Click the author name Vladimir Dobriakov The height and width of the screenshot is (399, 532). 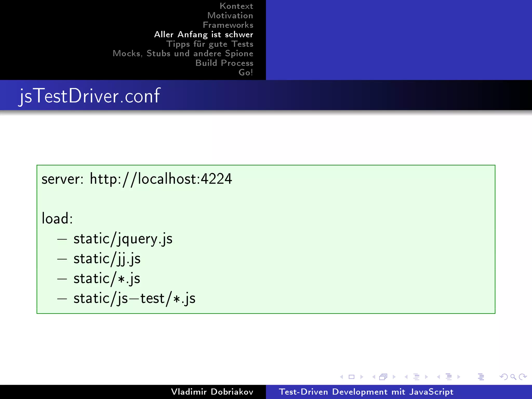(x=212, y=392)
